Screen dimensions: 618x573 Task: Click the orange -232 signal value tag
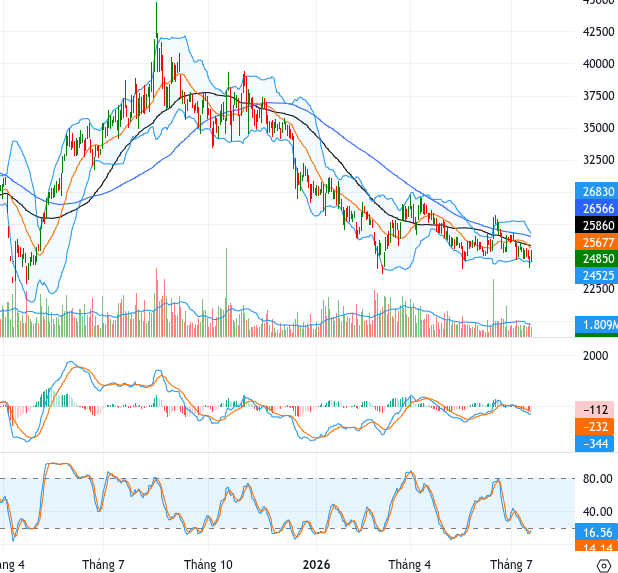[594, 427]
